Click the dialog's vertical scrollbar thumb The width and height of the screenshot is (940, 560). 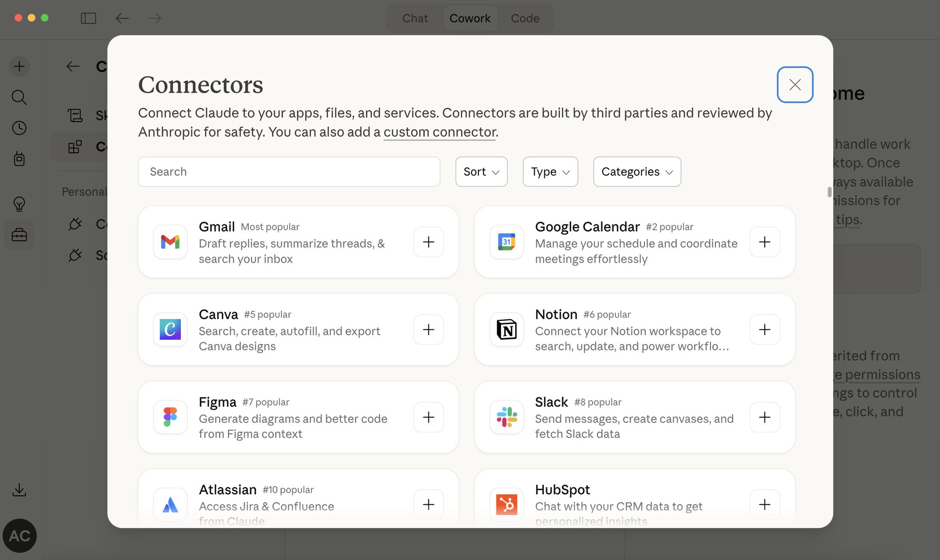(x=829, y=192)
